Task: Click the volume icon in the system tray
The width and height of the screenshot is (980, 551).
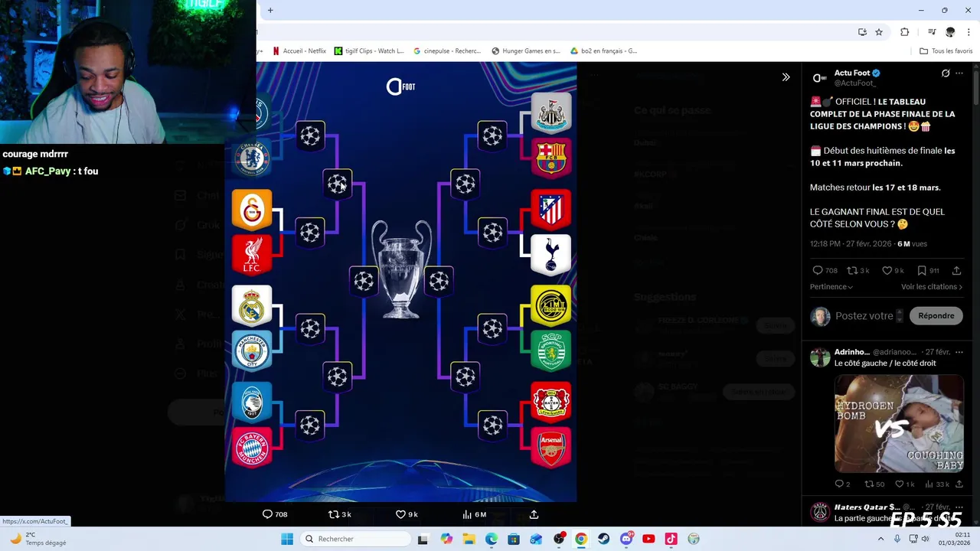Action: coord(926,539)
